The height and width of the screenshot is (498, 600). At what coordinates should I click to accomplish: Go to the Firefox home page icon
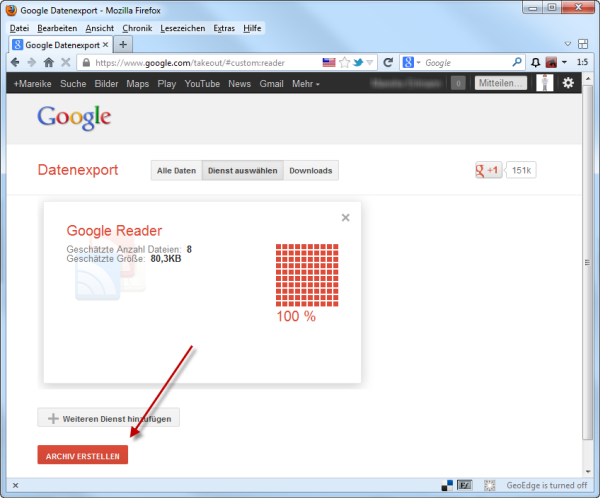click(x=49, y=62)
